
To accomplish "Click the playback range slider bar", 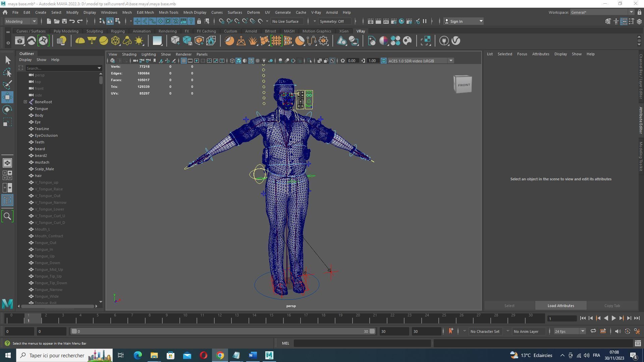I will 221,331.
